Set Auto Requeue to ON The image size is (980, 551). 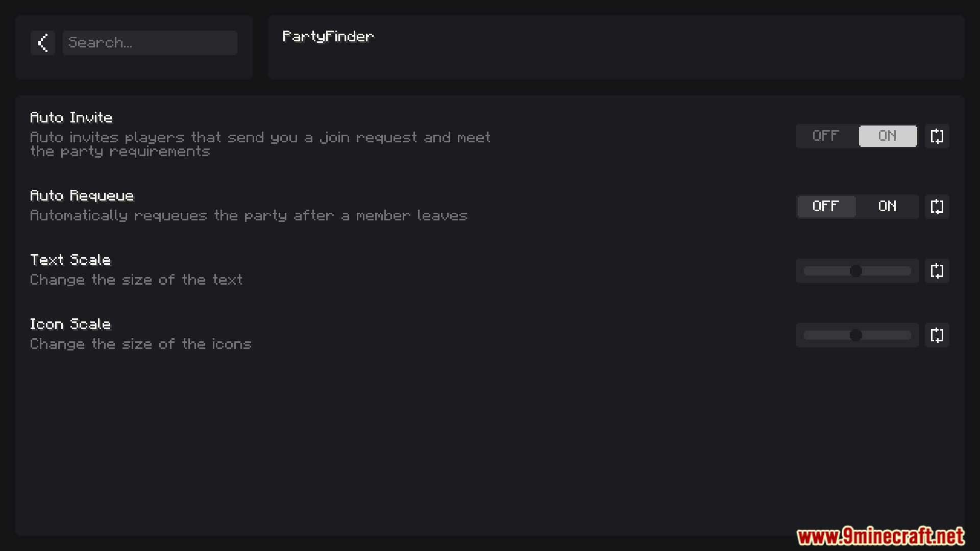click(888, 207)
